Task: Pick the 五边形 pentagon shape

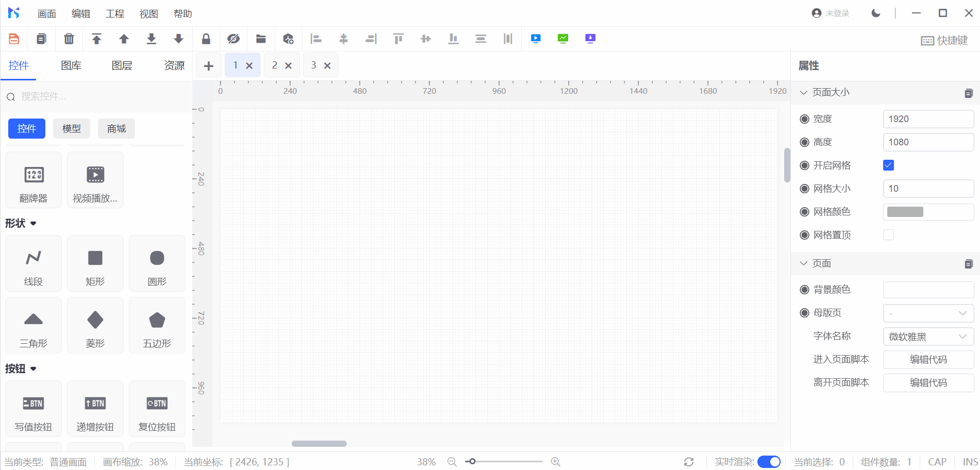Action: [157, 326]
